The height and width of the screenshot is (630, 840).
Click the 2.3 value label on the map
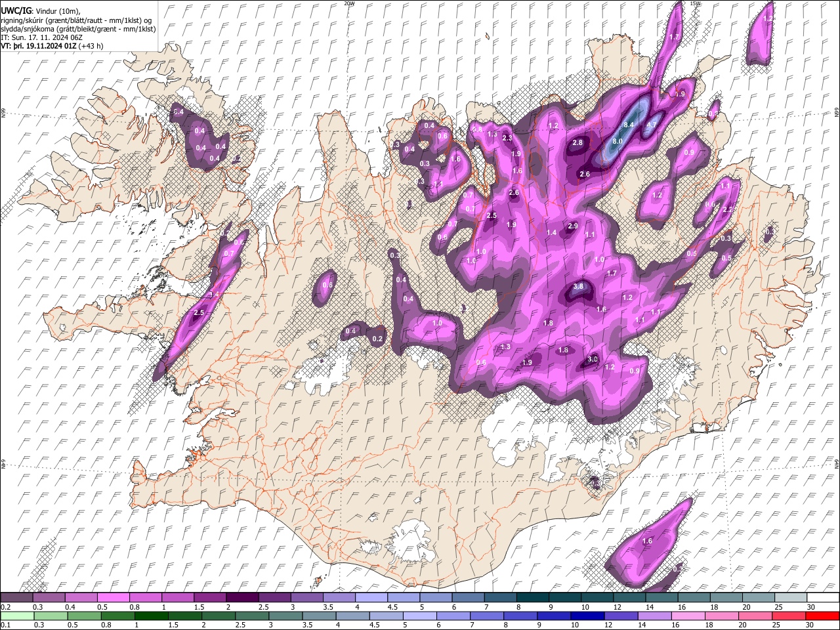(507, 138)
